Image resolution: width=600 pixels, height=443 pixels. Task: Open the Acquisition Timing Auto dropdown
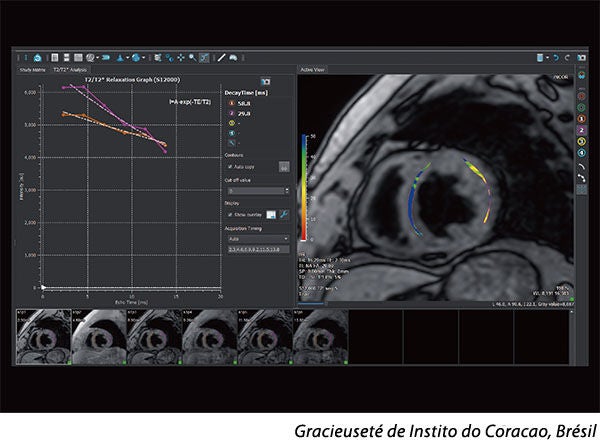click(x=258, y=239)
